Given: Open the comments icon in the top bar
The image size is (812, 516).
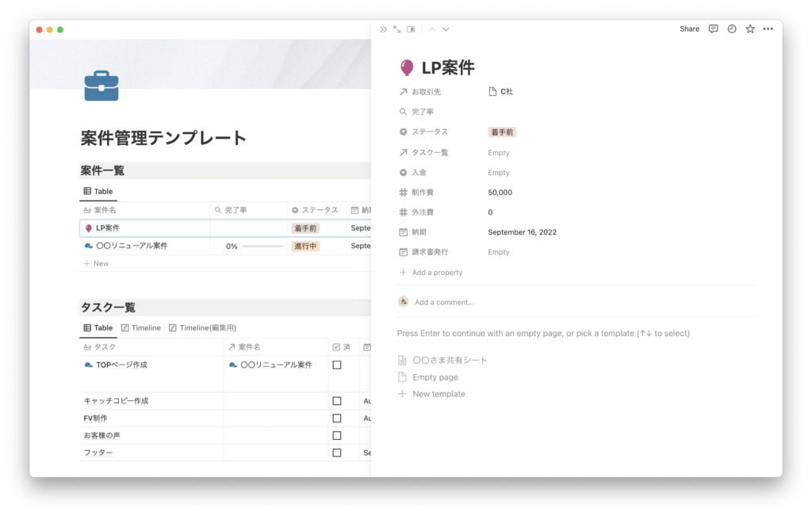Looking at the screenshot, I should pos(714,29).
